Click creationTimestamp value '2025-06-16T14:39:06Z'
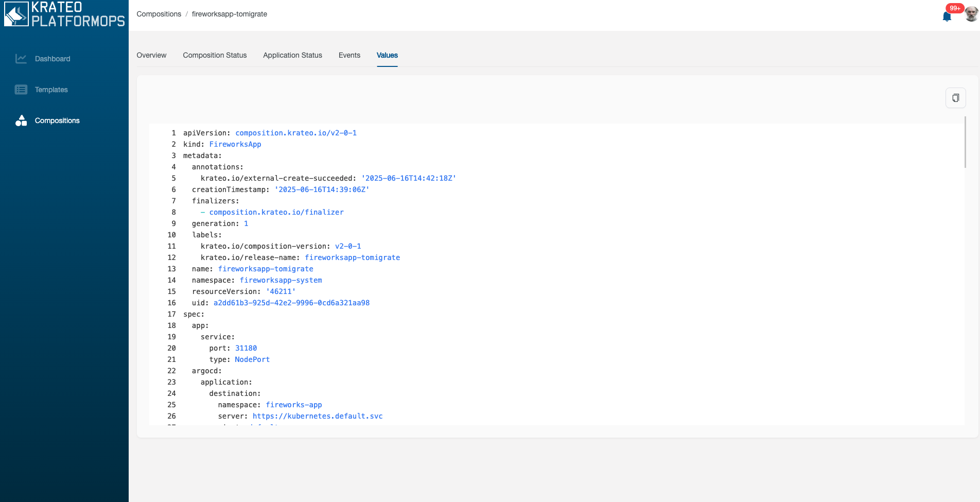Image resolution: width=980 pixels, height=502 pixels. coord(322,189)
